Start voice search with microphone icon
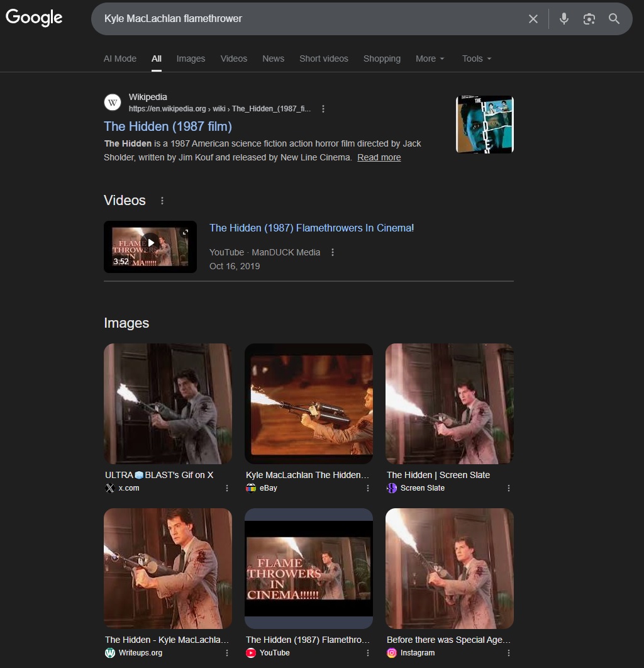This screenshot has width=644, height=668. coord(564,19)
